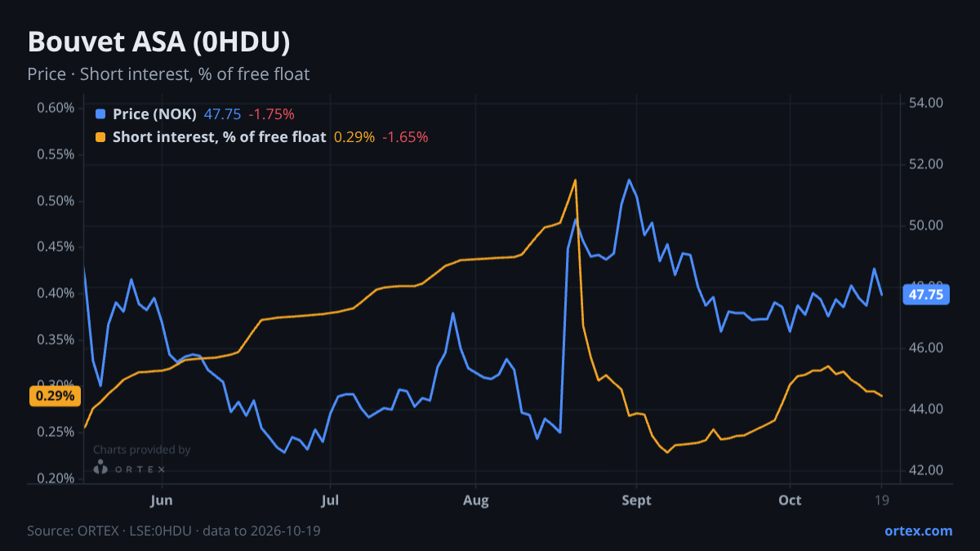Click the 52.00 right axis label
Screen dimensions: 980x551
[927, 164]
